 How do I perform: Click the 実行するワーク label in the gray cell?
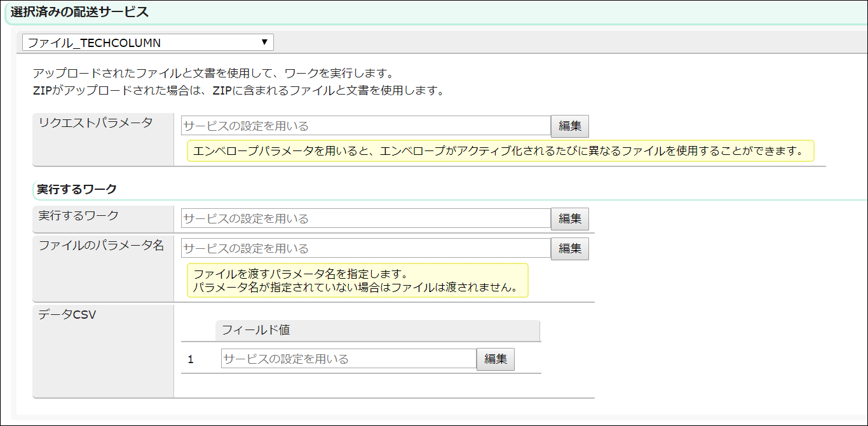click(x=78, y=216)
